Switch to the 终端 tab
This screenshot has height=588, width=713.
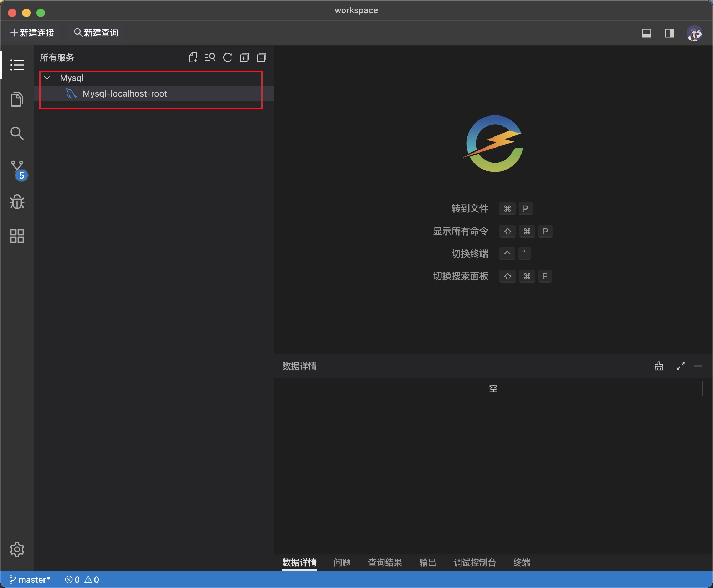pyautogui.click(x=522, y=562)
